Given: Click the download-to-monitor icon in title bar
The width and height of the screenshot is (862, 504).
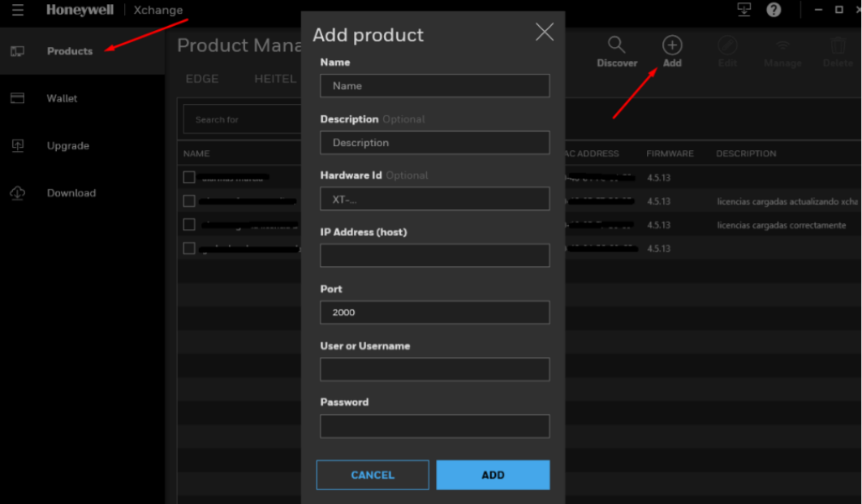Looking at the screenshot, I should [743, 10].
